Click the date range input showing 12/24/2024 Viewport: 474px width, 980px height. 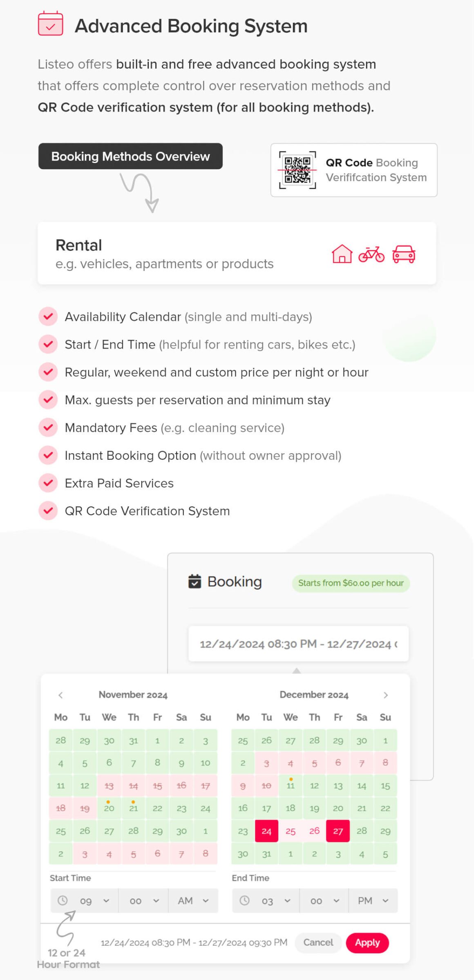(x=297, y=643)
